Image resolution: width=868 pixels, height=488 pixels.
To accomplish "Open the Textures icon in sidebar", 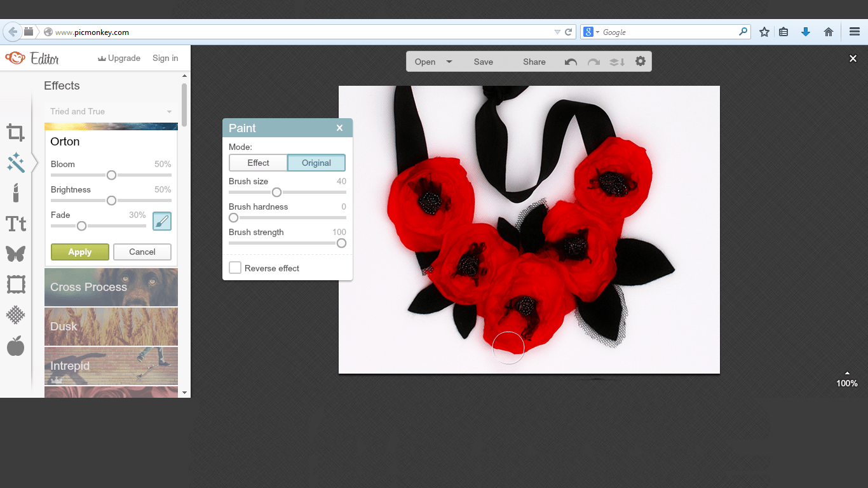I will coord(16,315).
